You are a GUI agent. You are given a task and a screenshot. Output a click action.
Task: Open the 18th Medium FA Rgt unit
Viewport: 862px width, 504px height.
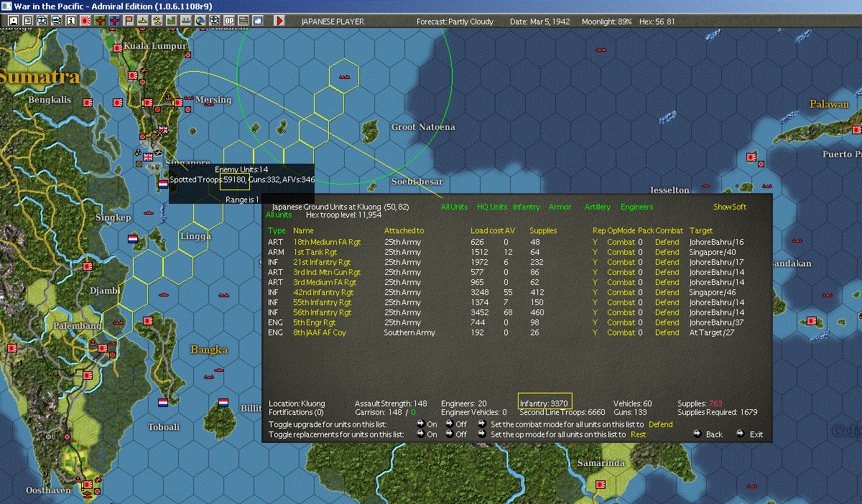tap(325, 242)
